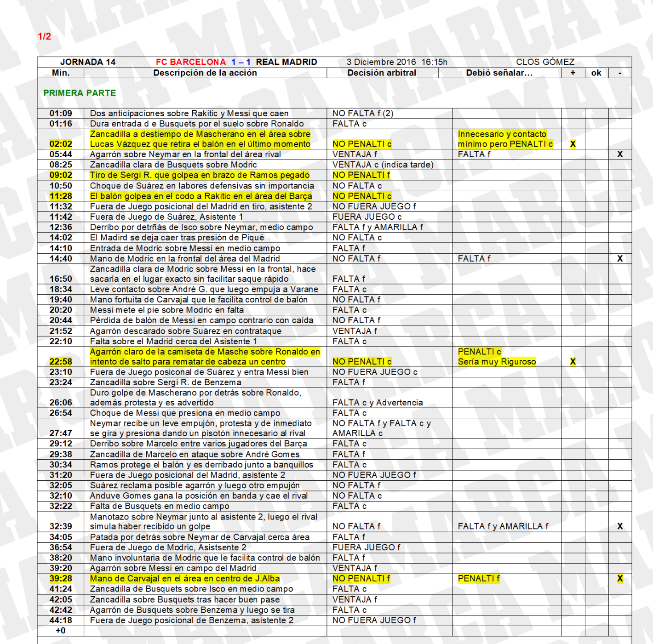653x644 pixels.
Task: Click the red 1/2 page indicator
Action: coord(44,36)
